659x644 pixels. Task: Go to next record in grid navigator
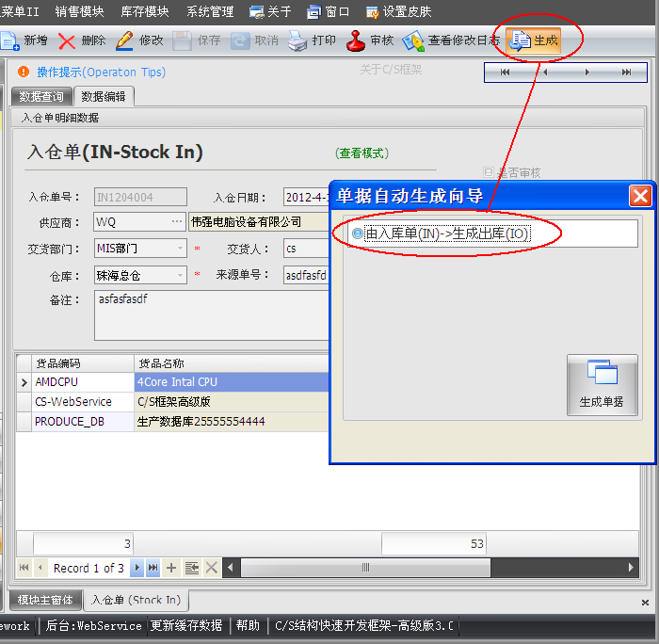click(137, 568)
